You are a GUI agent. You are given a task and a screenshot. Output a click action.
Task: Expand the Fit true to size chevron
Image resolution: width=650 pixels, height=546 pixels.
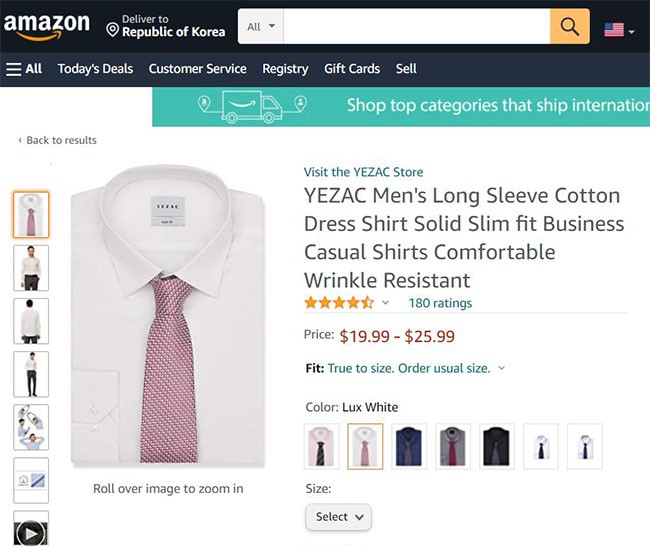pyautogui.click(x=502, y=368)
